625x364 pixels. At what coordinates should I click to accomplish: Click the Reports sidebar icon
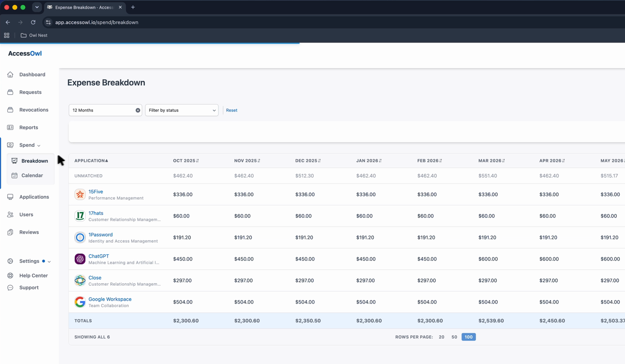point(10,127)
